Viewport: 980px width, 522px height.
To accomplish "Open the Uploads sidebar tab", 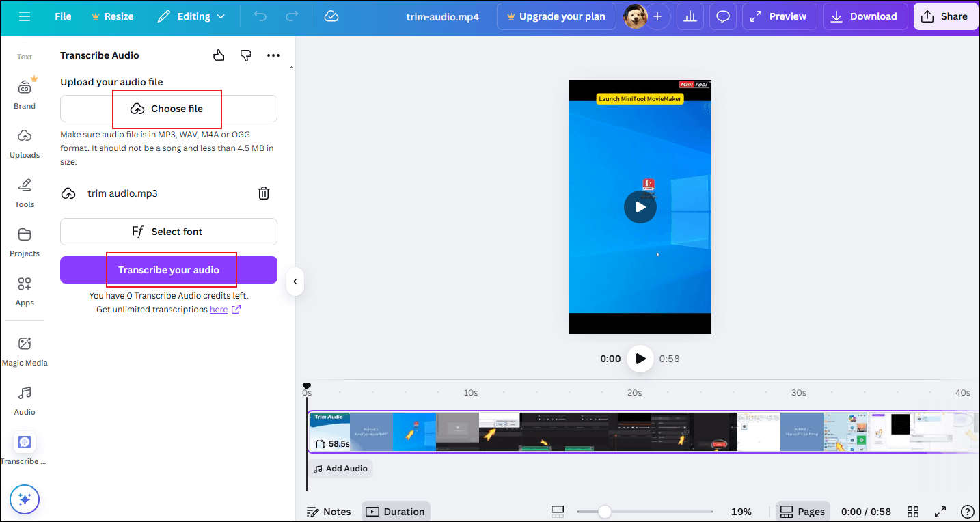I will click(25, 143).
